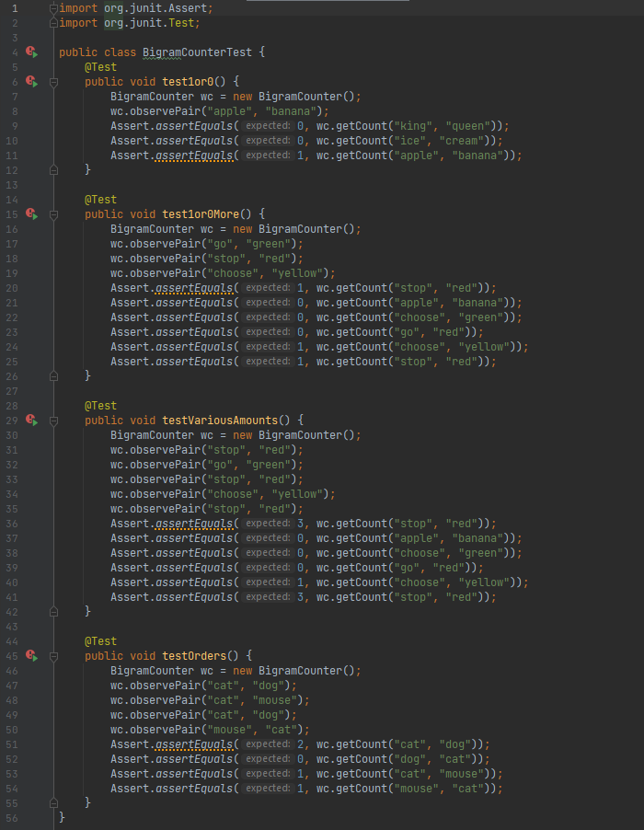Screen dimensions: 644x830
Task: Click the "queen" string literal
Action: click(x=467, y=126)
